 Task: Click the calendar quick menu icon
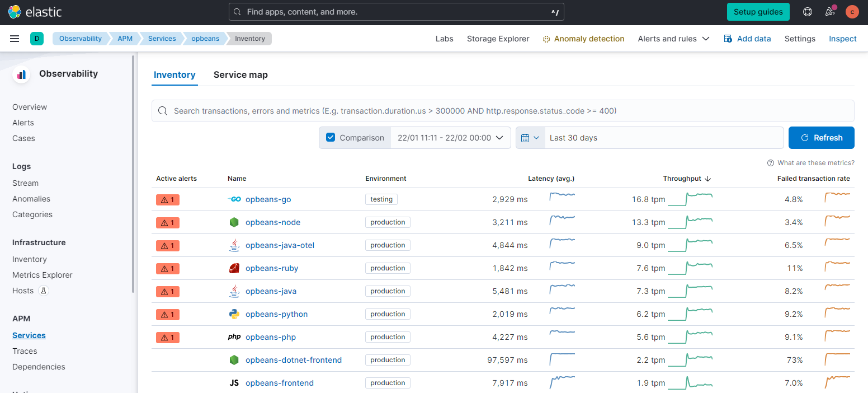pyautogui.click(x=530, y=138)
